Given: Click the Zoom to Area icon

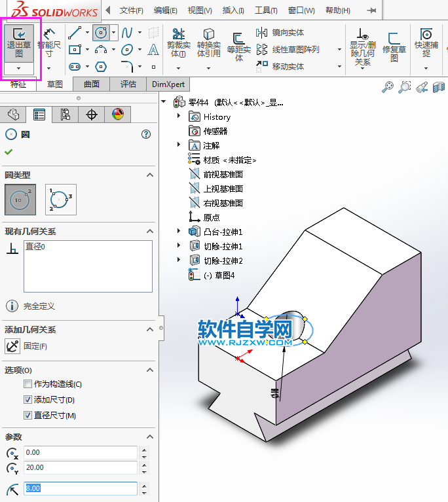Looking at the screenshot, I should 405,87.
